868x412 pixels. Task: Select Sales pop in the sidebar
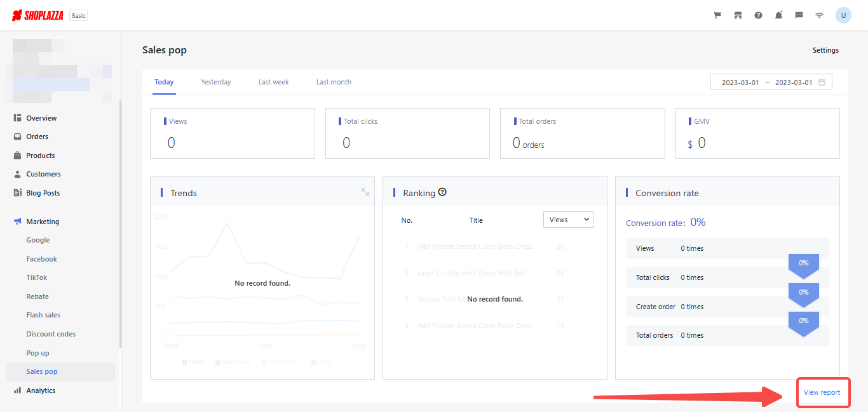60,371
